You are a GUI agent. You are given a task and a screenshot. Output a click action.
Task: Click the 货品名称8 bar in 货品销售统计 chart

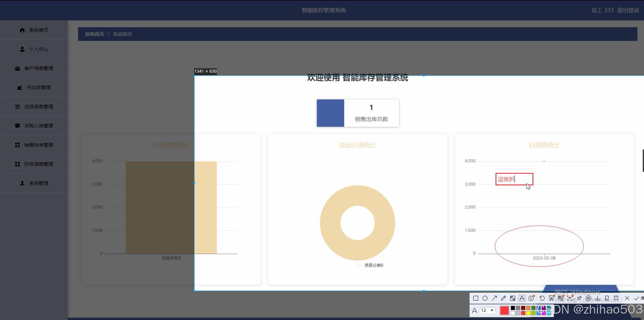click(x=171, y=207)
